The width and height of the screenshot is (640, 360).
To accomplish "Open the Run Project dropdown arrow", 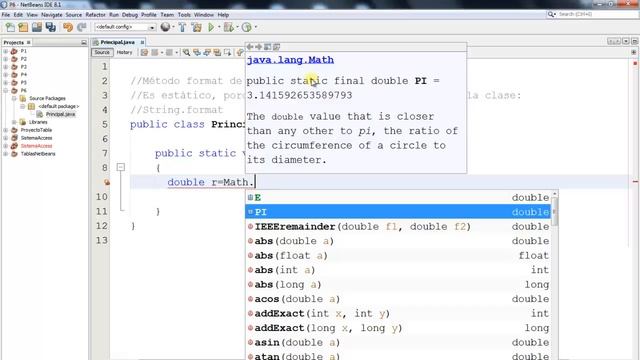I will tap(219, 27).
